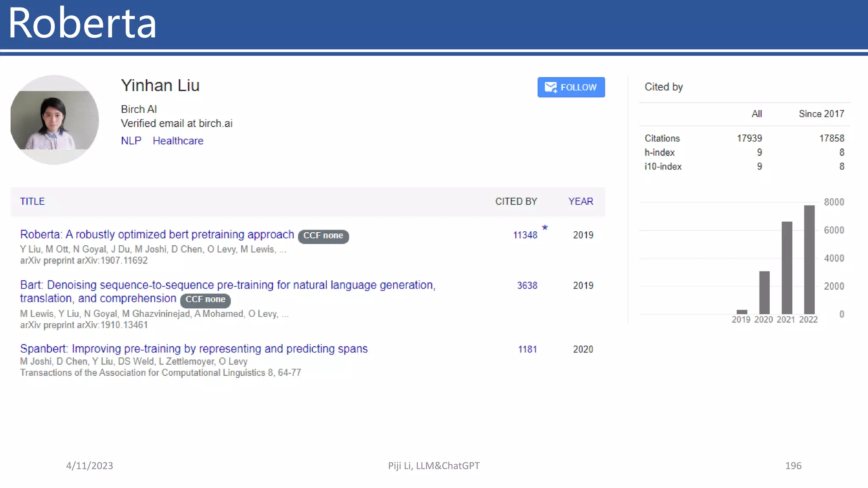
Task: Click citation count 1181
Action: click(527, 349)
